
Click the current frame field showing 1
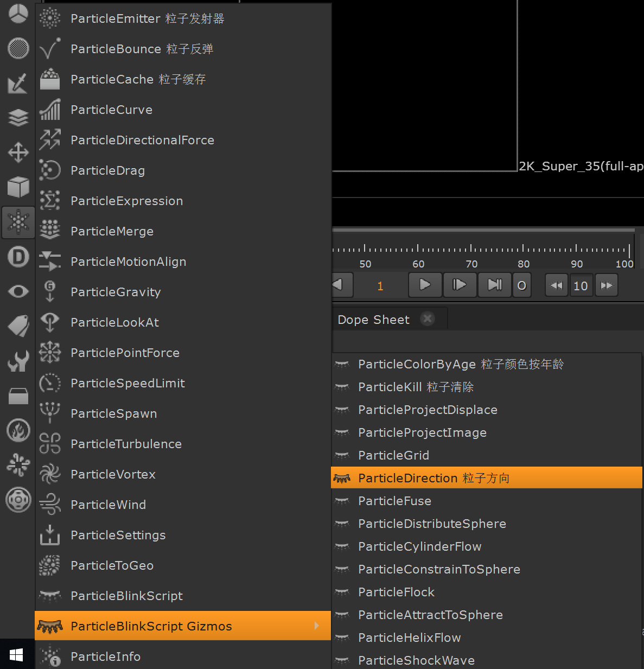click(380, 285)
